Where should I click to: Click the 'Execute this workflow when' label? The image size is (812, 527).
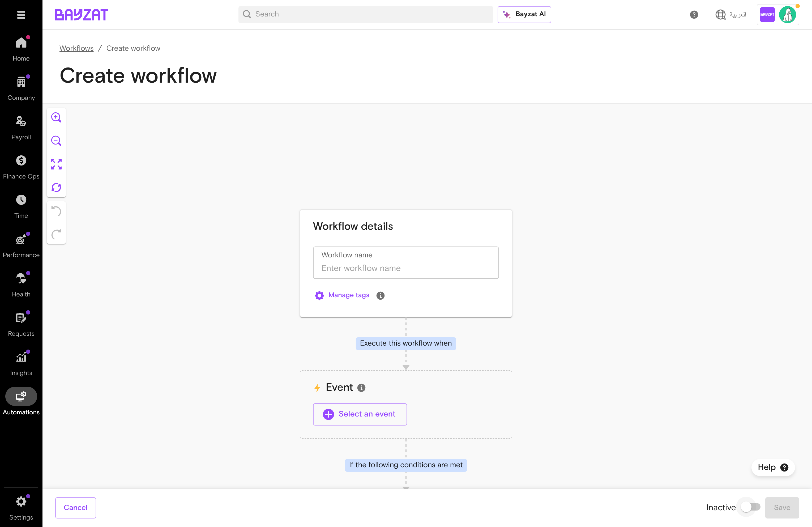point(406,343)
